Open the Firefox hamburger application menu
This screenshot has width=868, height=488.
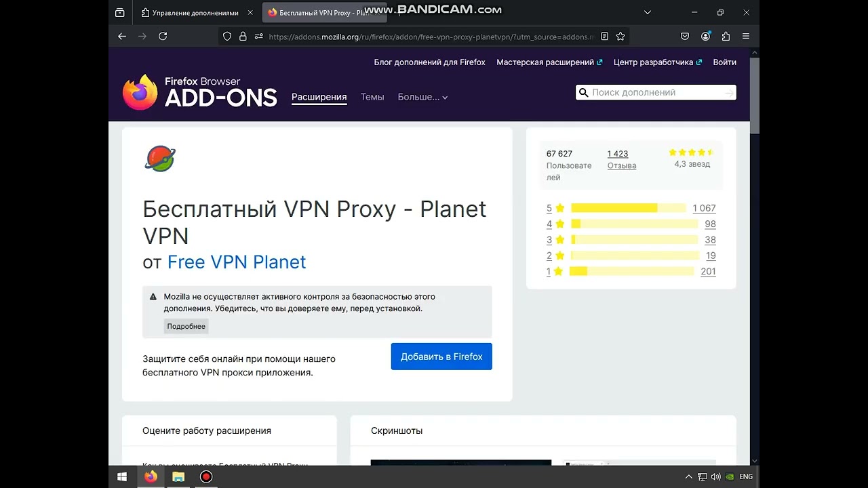tap(746, 37)
